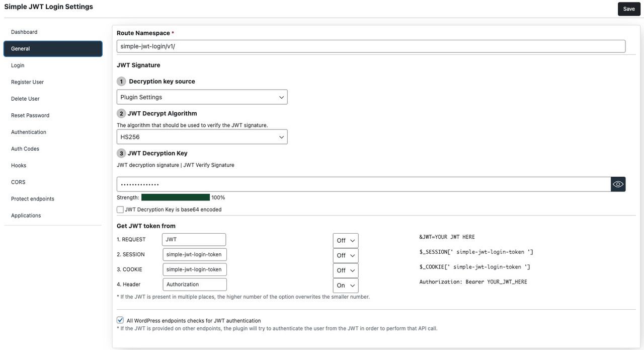Click the Get JWT token from heading

tap(146, 226)
